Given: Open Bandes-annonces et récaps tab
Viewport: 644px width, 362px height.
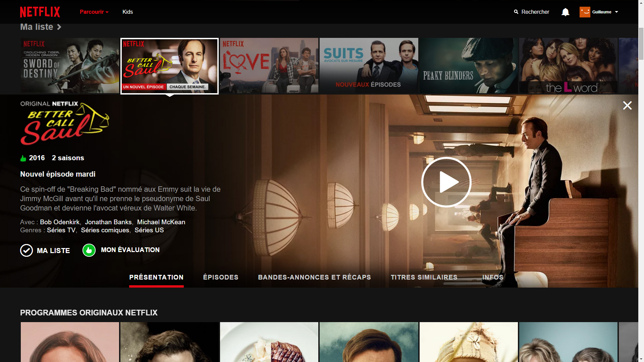Looking at the screenshot, I should (314, 278).
